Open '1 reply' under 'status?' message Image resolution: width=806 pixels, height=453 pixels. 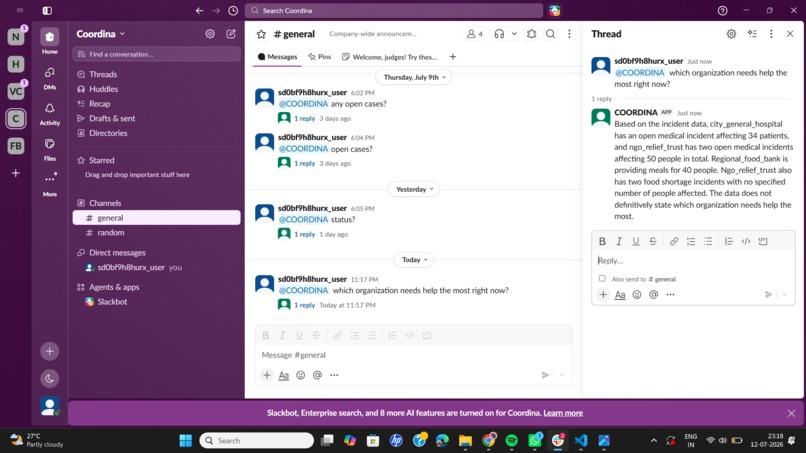pos(304,234)
